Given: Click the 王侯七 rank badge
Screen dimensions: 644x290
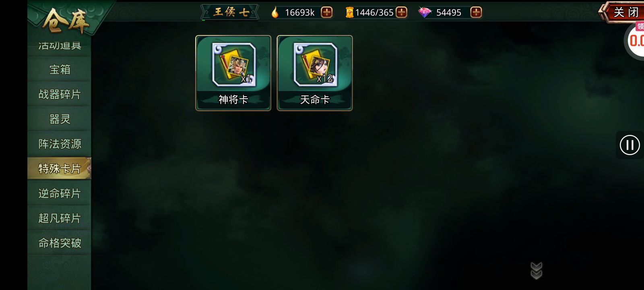Looking at the screenshot, I should pyautogui.click(x=230, y=12).
